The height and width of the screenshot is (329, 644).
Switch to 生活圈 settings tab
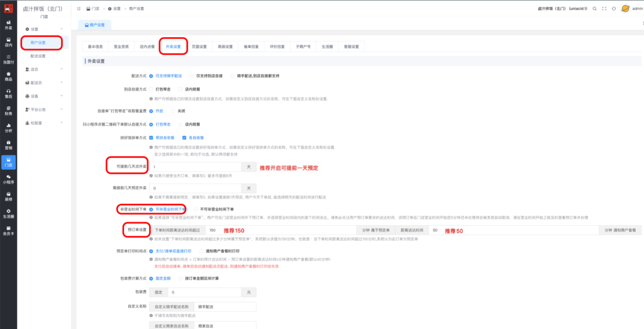point(327,47)
